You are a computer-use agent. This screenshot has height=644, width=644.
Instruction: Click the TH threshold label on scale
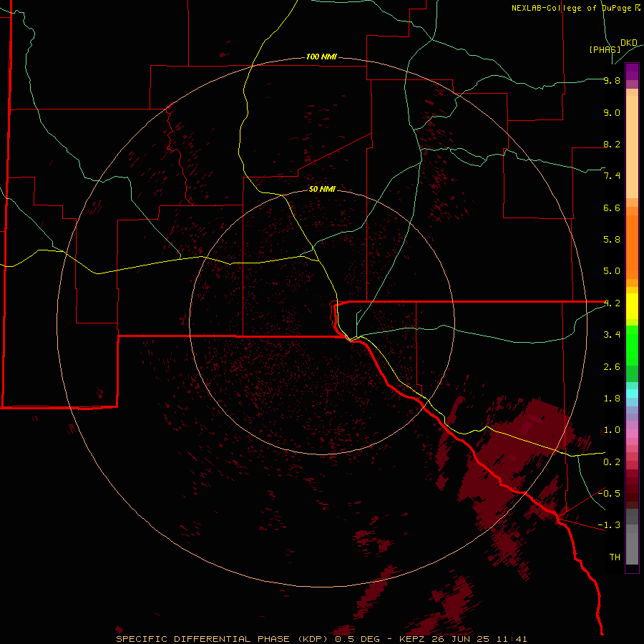coord(615,557)
